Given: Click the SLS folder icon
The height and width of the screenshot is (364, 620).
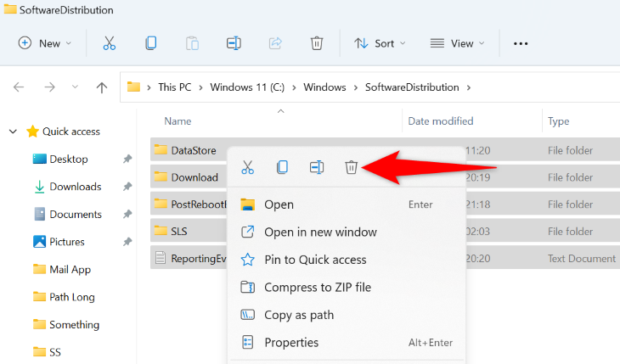Looking at the screenshot, I should pyautogui.click(x=161, y=231).
